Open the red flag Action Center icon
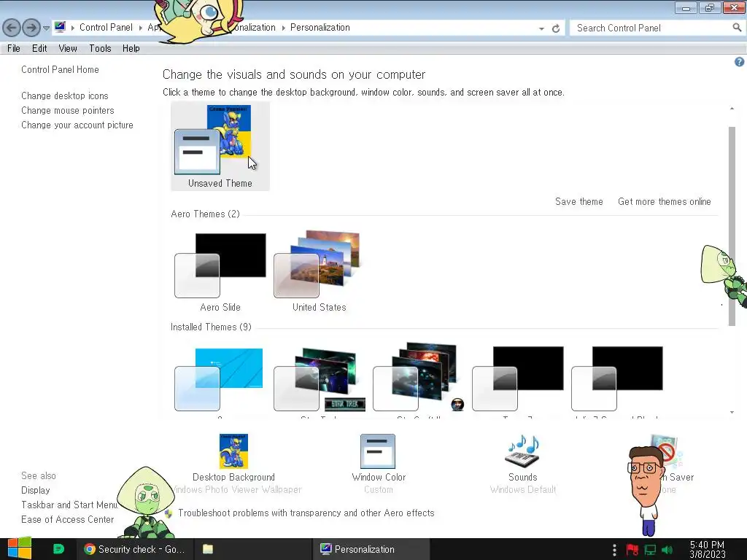747x560 pixels. click(632, 550)
